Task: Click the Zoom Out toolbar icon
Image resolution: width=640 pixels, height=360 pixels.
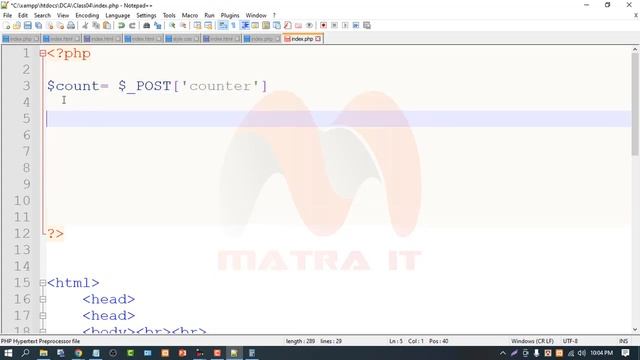Action: [x=183, y=25]
